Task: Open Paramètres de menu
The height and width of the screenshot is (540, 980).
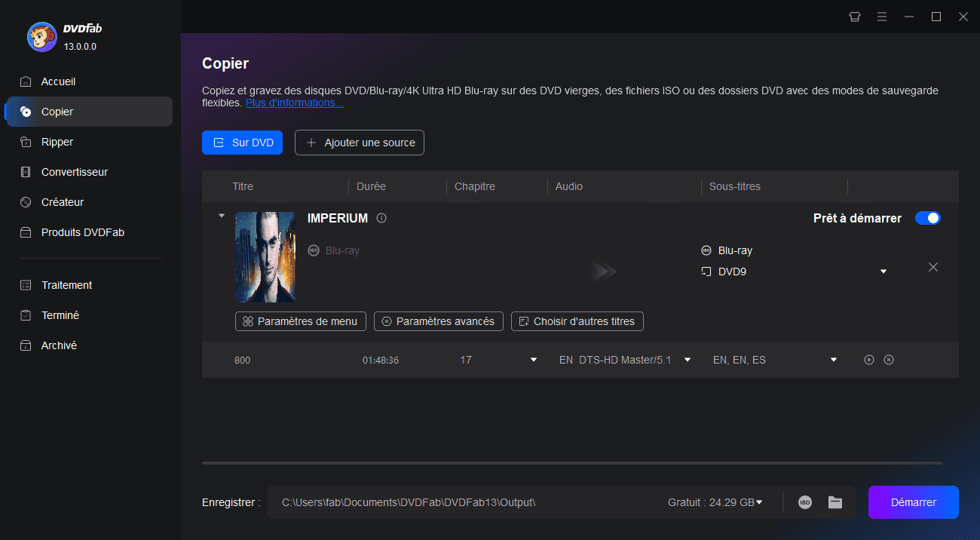Action: [x=301, y=321]
